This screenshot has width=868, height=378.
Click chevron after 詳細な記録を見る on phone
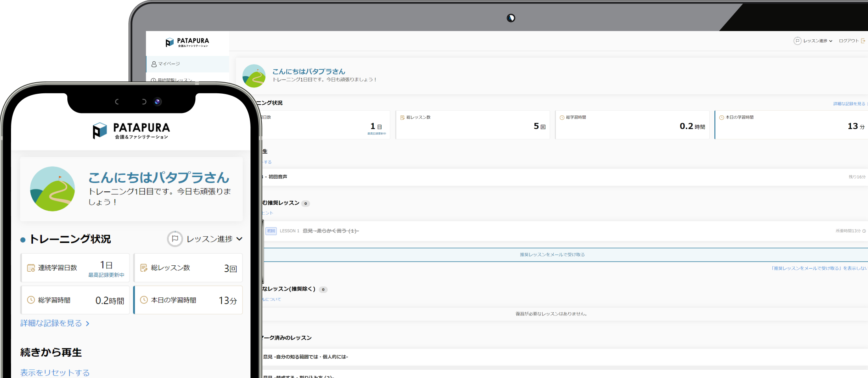tap(87, 324)
